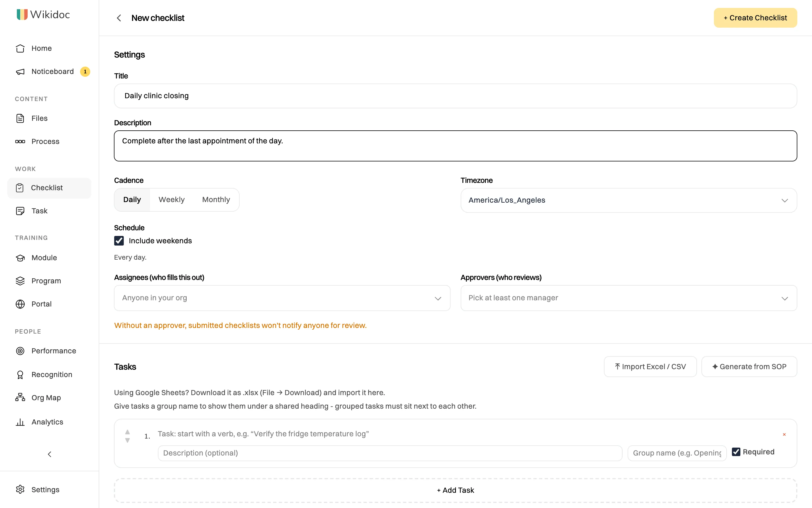Screen dimensions: 812x508
Task: Click the Wikidoc logo
Action: pos(43,14)
